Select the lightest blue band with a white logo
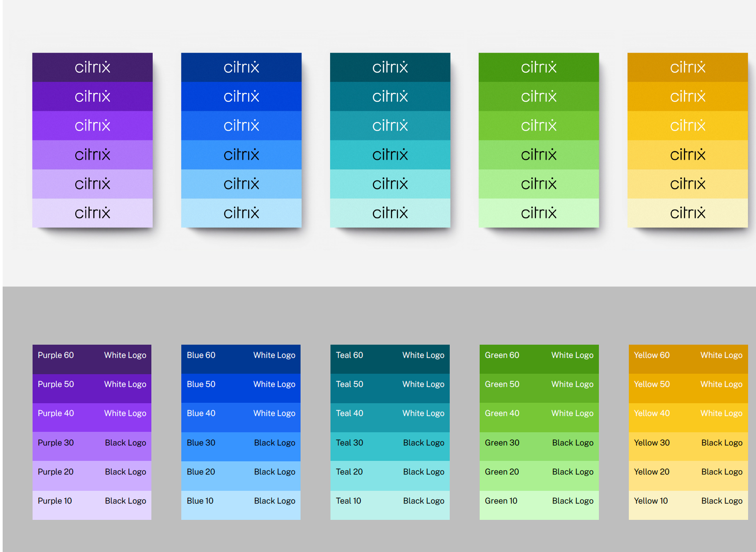 pos(241,125)
